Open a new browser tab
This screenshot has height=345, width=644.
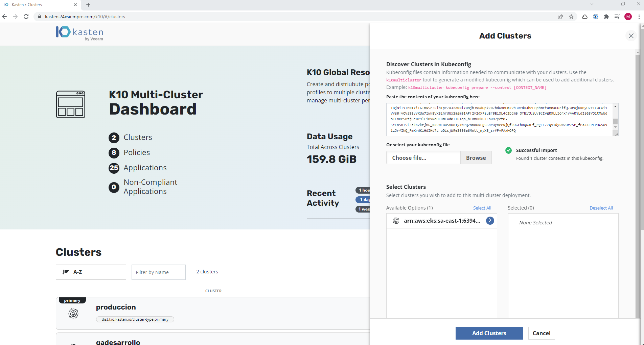(88, 5)
